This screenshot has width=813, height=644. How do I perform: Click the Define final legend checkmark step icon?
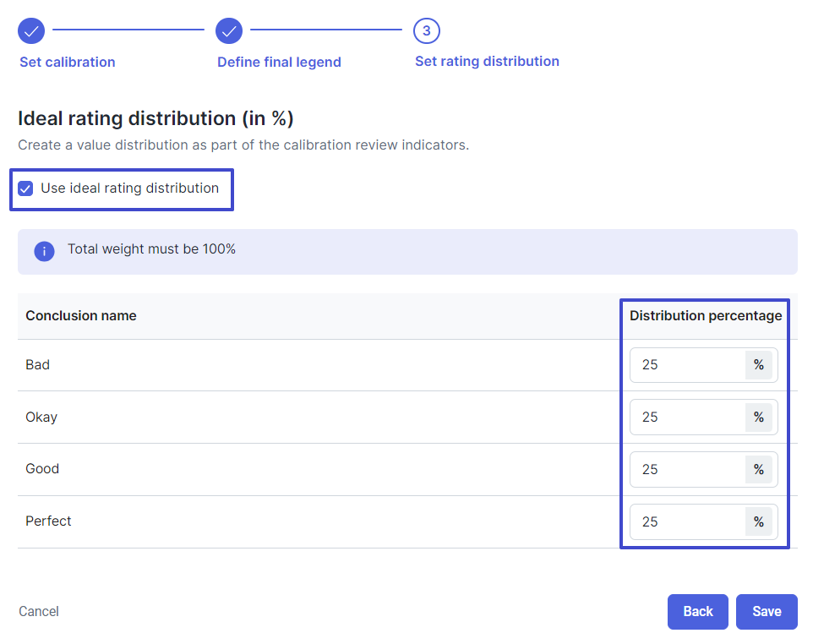[x=229, y=31]
